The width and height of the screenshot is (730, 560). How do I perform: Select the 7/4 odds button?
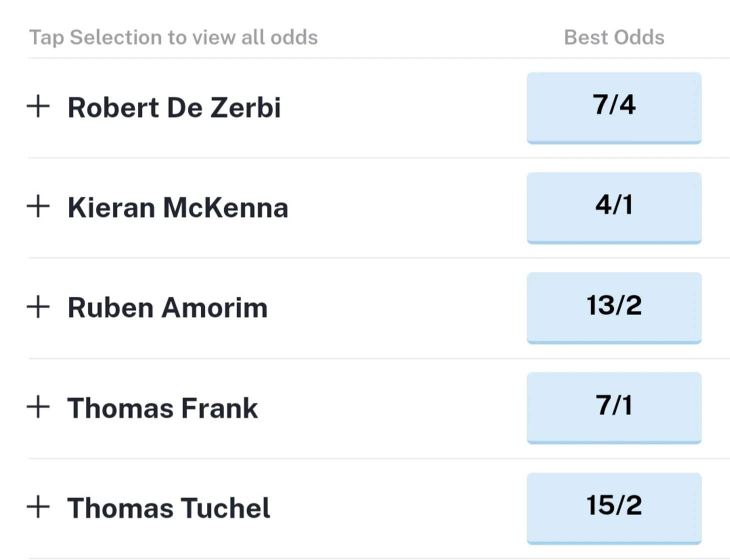[614, 108]
